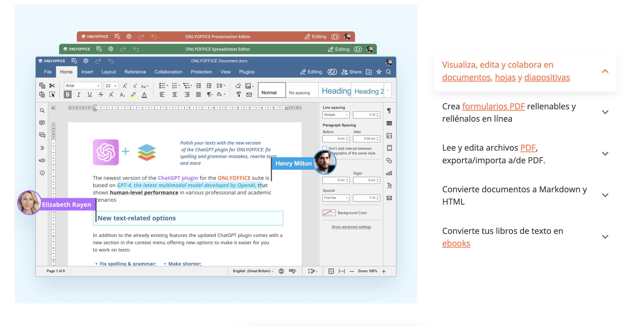The height and width of the screenshot is (326, 644).
Task: Open the formularios PDF link
Action: tap(493, 106)
